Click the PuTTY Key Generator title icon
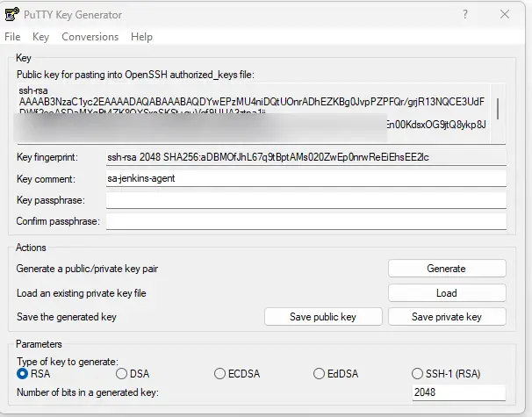The image size is (532, 417). [x=12, y=14]
